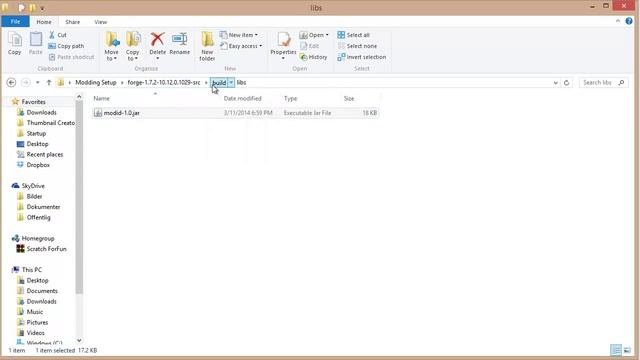Click Select all
Screen dimensions: 640x360
click(353, 35)
